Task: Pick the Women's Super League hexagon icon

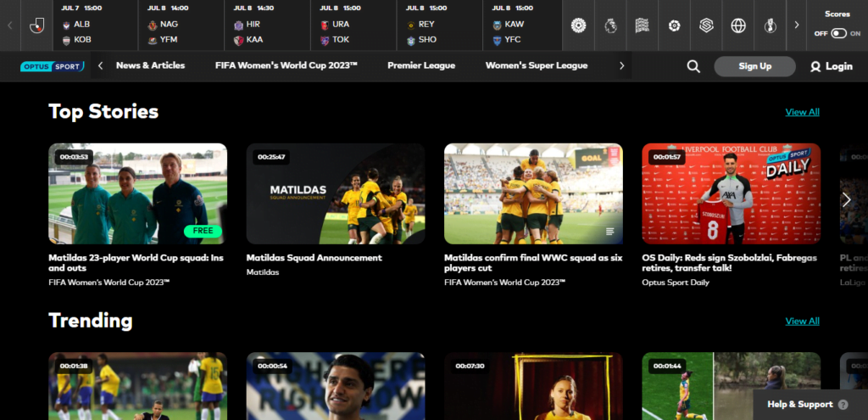Action: coord(706,25)
